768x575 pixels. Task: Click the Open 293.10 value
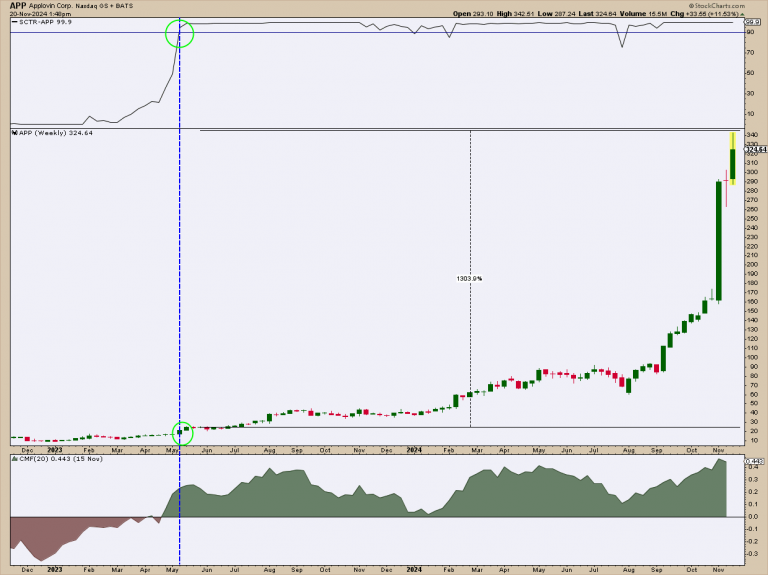473,14
